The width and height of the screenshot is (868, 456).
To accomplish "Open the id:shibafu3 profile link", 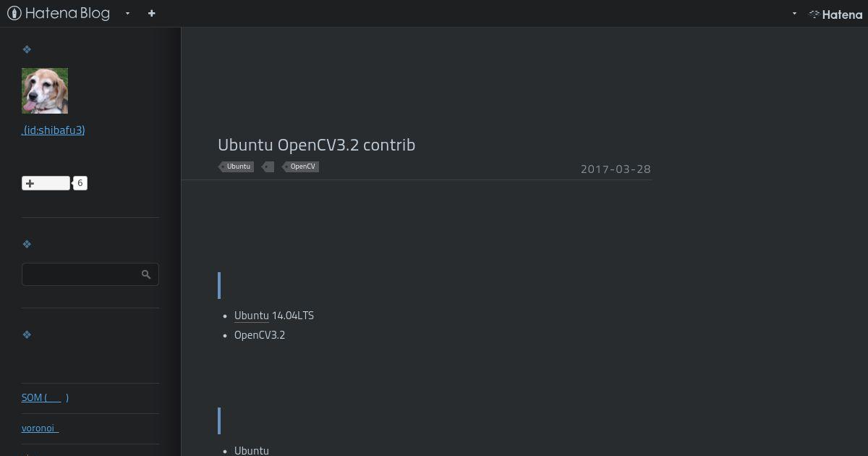I will point(54,130).
